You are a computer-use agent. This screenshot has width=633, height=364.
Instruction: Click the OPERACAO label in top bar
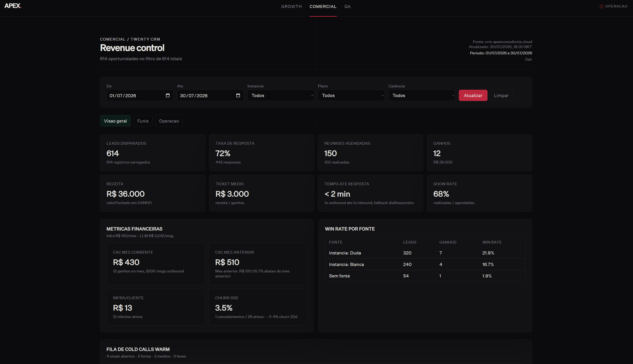coord(616,6)
